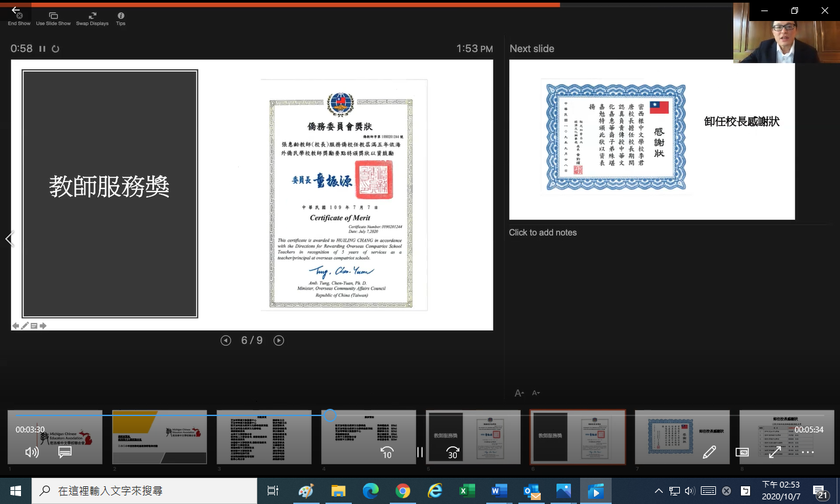Increase notes font size
840x504 pixels.
(519, 393)
